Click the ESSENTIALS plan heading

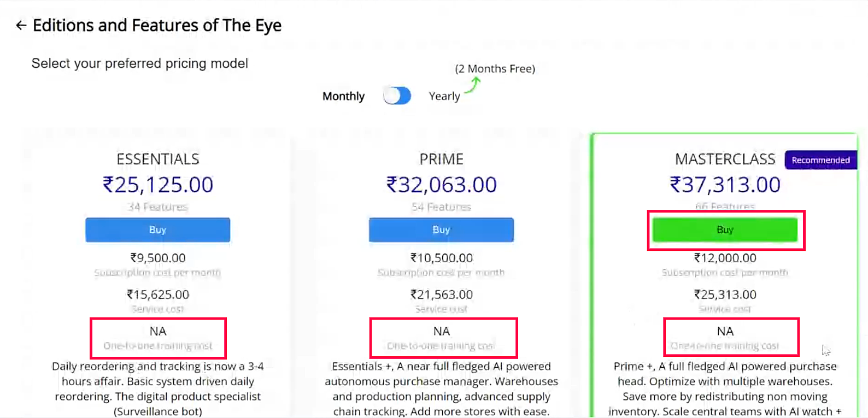coord(158,159)
